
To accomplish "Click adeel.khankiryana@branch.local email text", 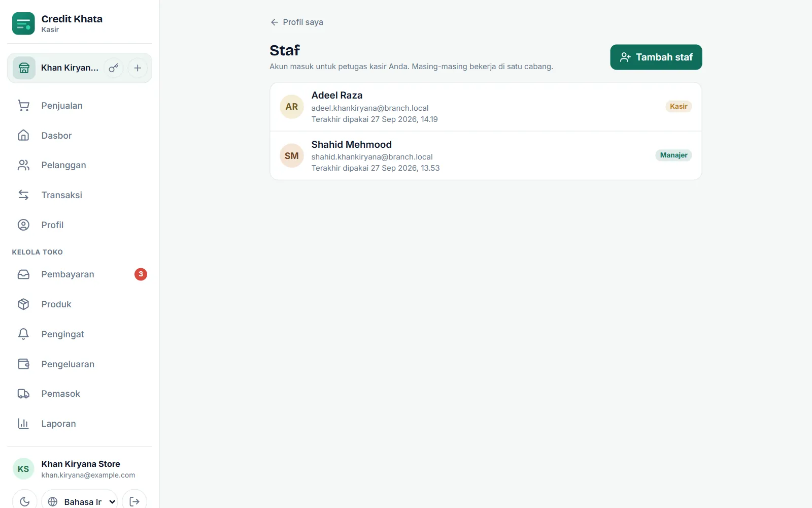I will (370, 108).
